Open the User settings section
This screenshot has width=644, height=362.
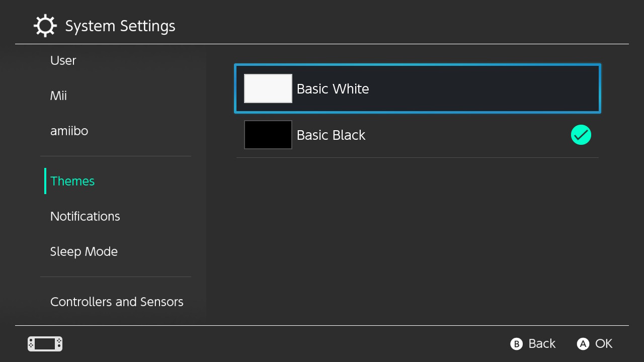[x=63, y=60]
